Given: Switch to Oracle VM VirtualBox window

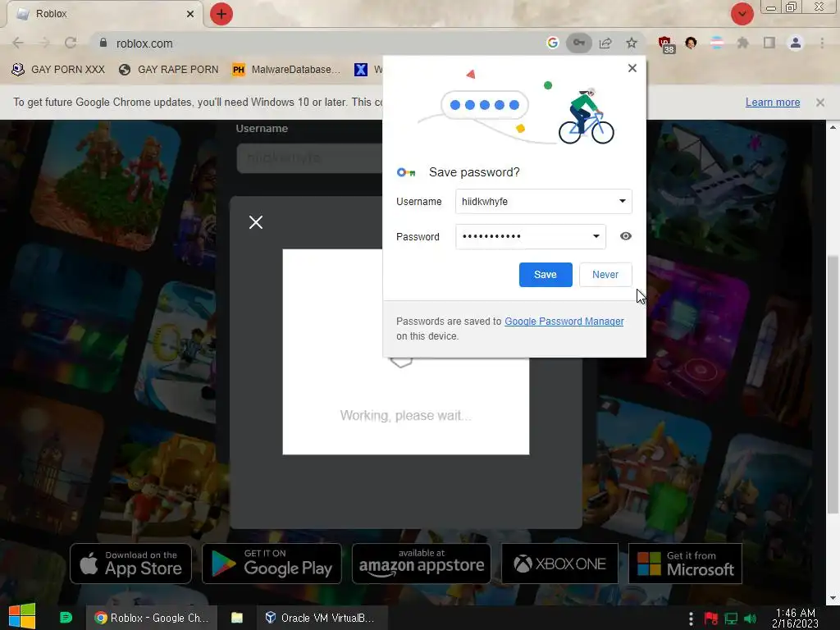Looking at the screenshot, I should (x=320, y=618).
